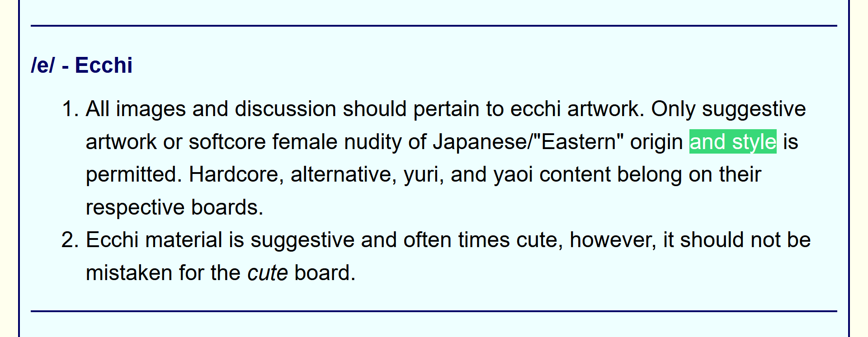Click the number 2 list marker

point(70,240)
